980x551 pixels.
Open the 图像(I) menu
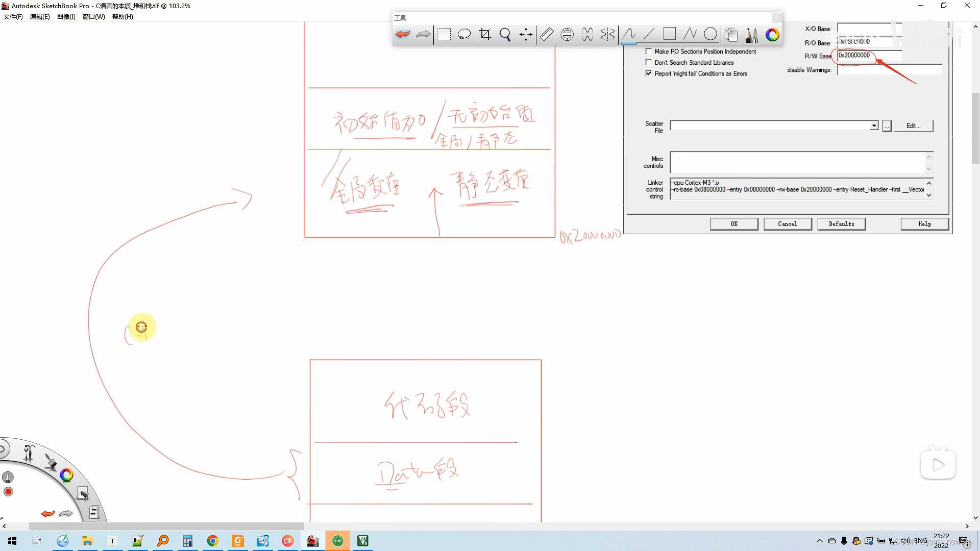click(66, 17)
